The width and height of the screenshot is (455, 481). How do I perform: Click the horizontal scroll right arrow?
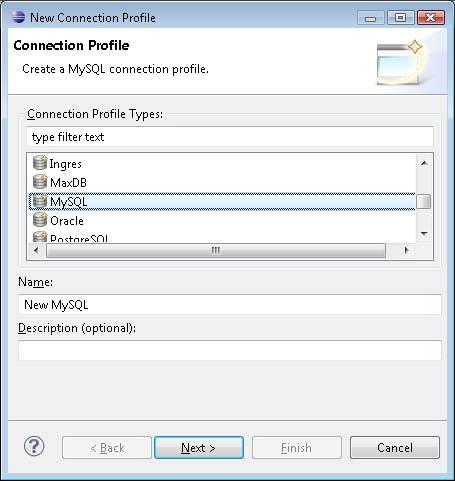[406, 250]
